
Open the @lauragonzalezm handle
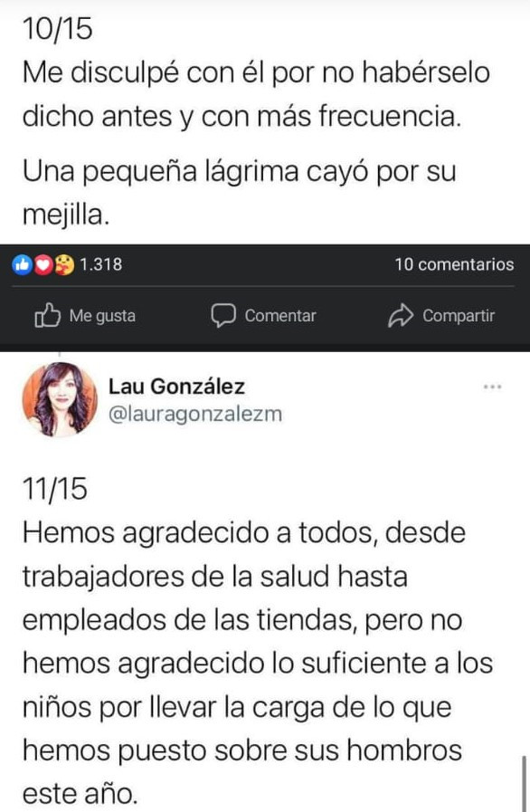click(x=195, y=415)
